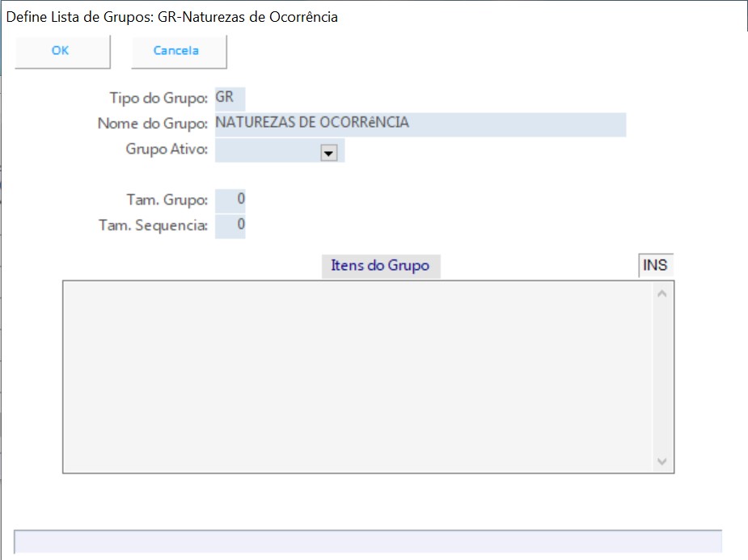The height and width of the screenshot is (560, 748).
Task: Click the list scrollbar up arrow
Action: tap(662, 293)
